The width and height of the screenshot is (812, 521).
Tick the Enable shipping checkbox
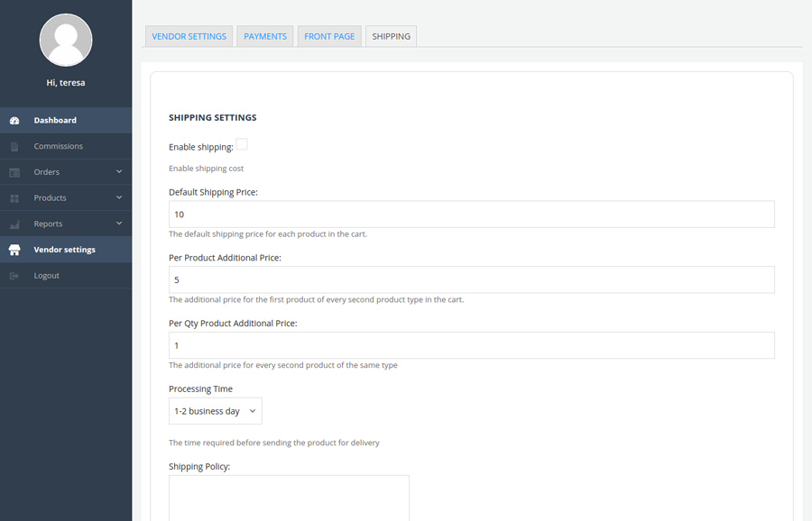pyautogui.click(x=242, y=145)
